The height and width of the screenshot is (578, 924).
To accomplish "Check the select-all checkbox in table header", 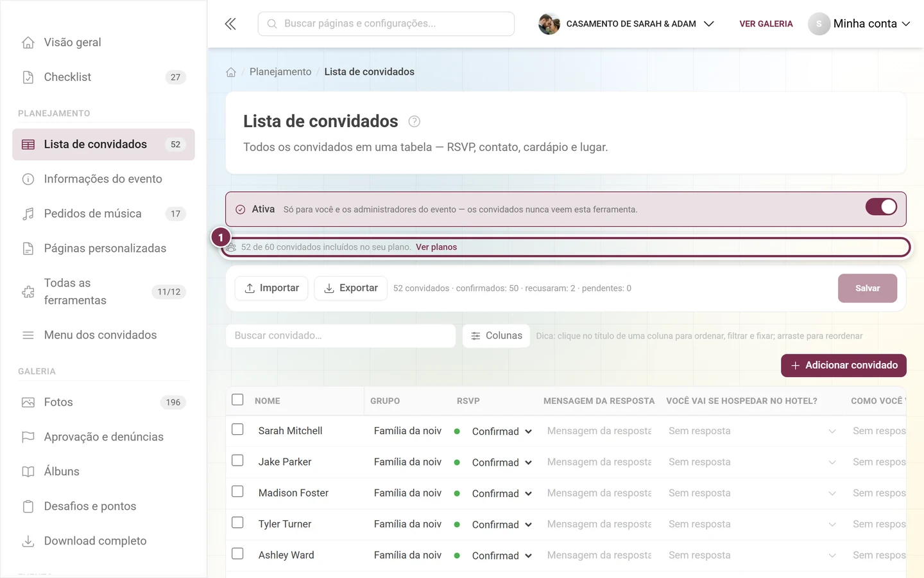I will tap(237, 399).
